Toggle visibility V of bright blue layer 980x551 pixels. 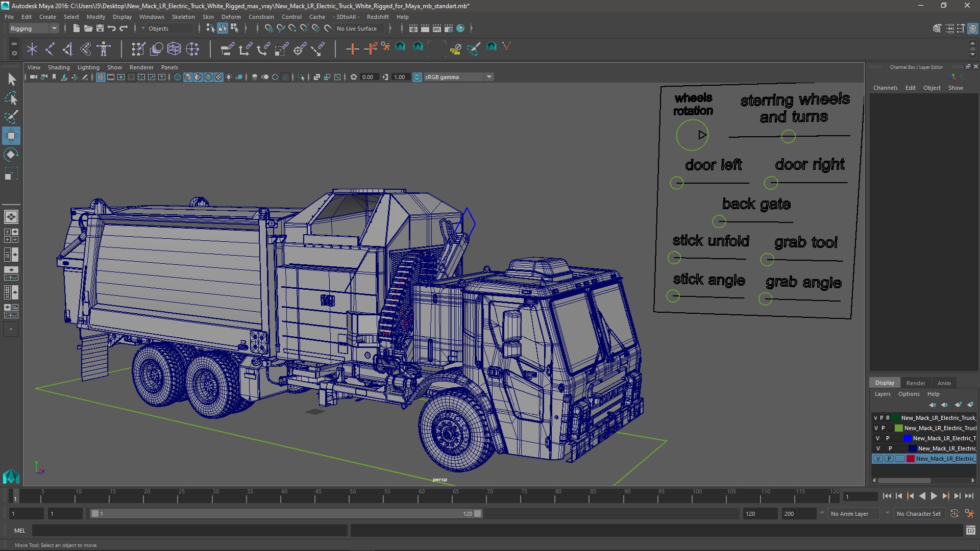tap(878, 438)
